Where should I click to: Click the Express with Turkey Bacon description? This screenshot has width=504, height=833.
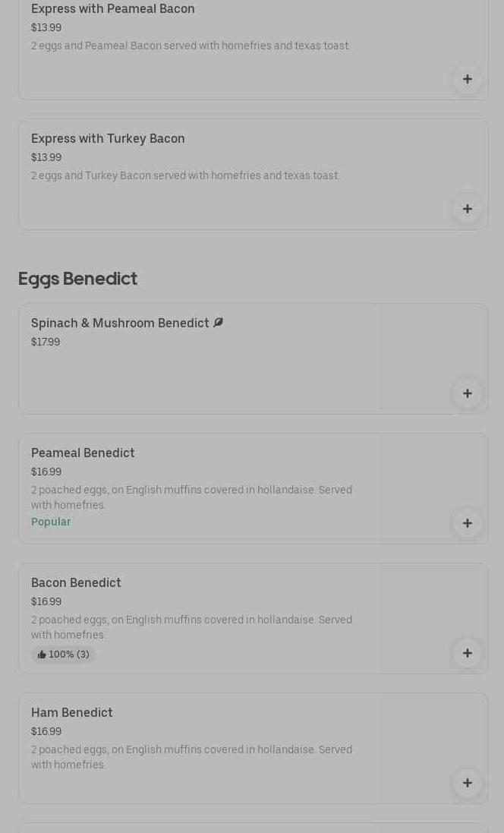185,175
